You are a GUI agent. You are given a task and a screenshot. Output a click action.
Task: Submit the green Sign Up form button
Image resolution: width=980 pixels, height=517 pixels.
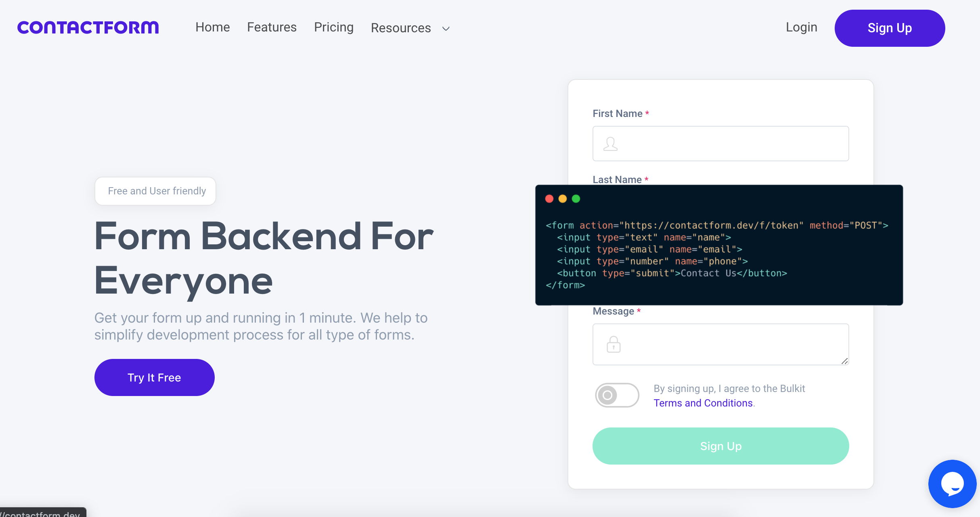pyautogui.click(x=720, y=446)
